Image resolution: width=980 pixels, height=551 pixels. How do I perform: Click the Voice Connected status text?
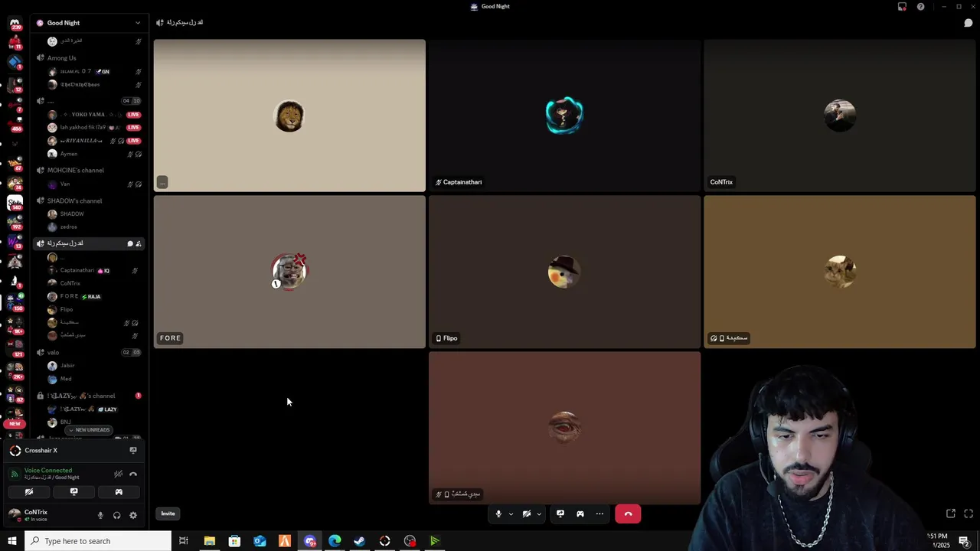tap(48, 470)
